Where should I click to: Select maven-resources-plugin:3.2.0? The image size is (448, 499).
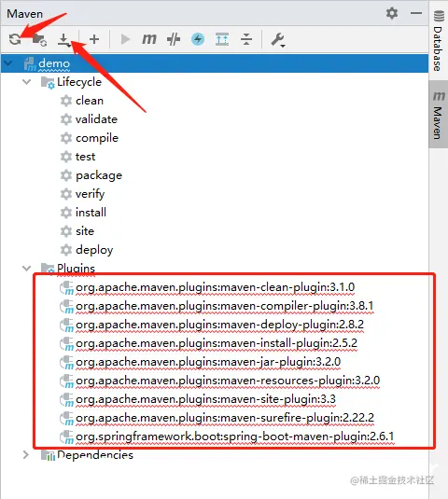pos(228,381)
